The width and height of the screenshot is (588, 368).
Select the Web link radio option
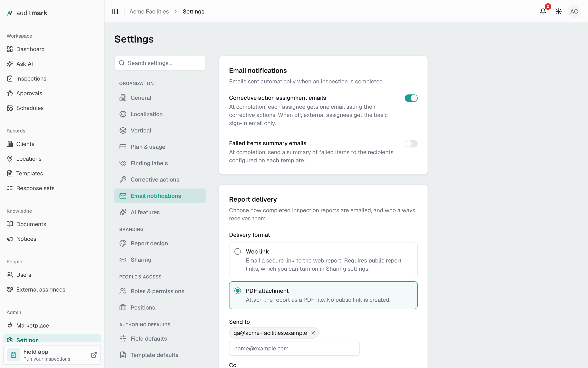[x=237, y=251]
